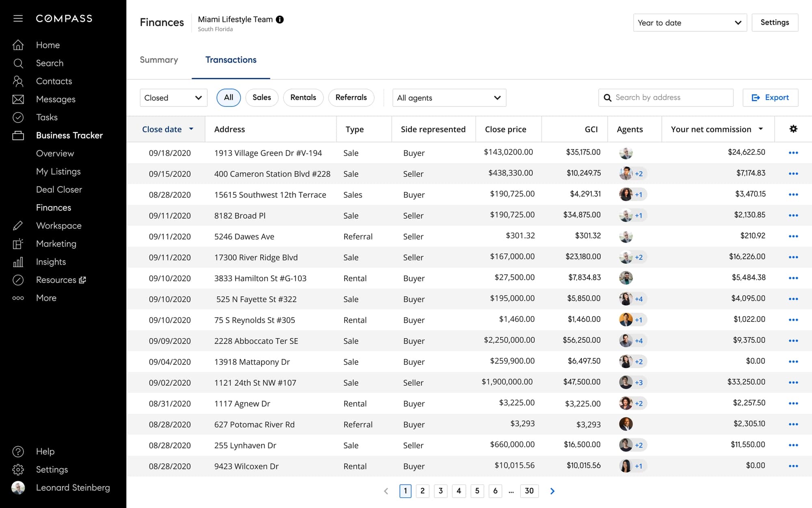Open the table column settings gear

(x=793, y=129)
